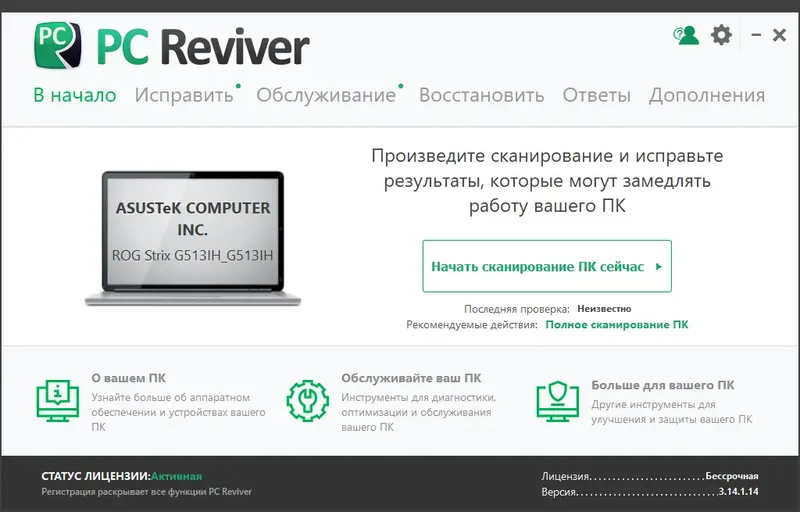Click the Неизвестно last check value
Image resolution: width=800 pixels, height=512 pixels.
[x=604, y=309]
